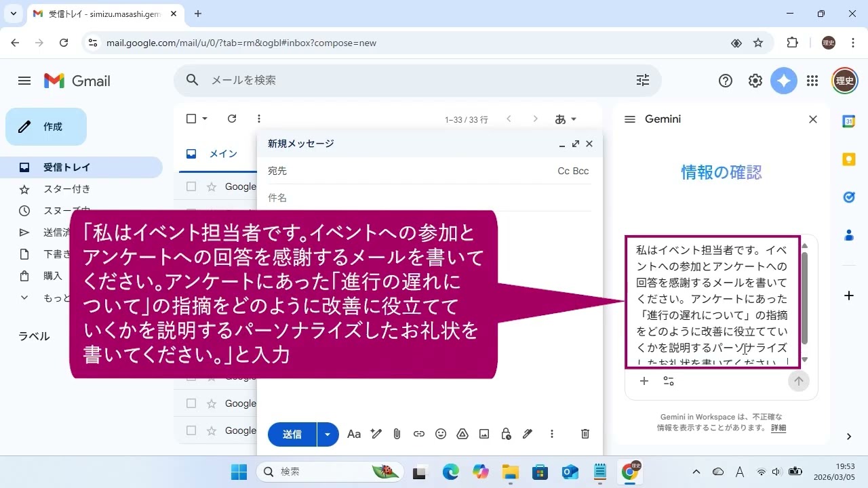Open Google apps grid
868x488 pixels.
click(812, 81)
